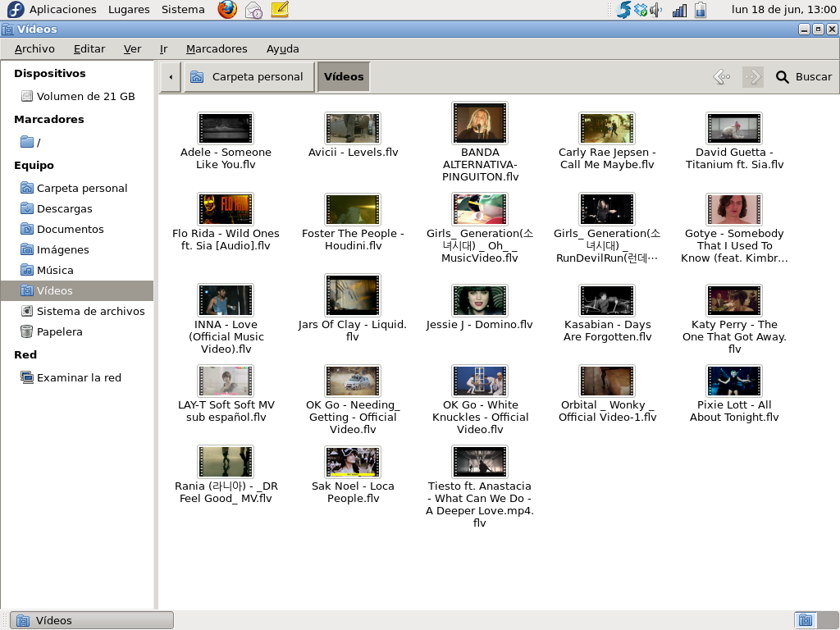The image size is (840, 630).
Task: Click the back navigation arrow
Action: [722, 77]
